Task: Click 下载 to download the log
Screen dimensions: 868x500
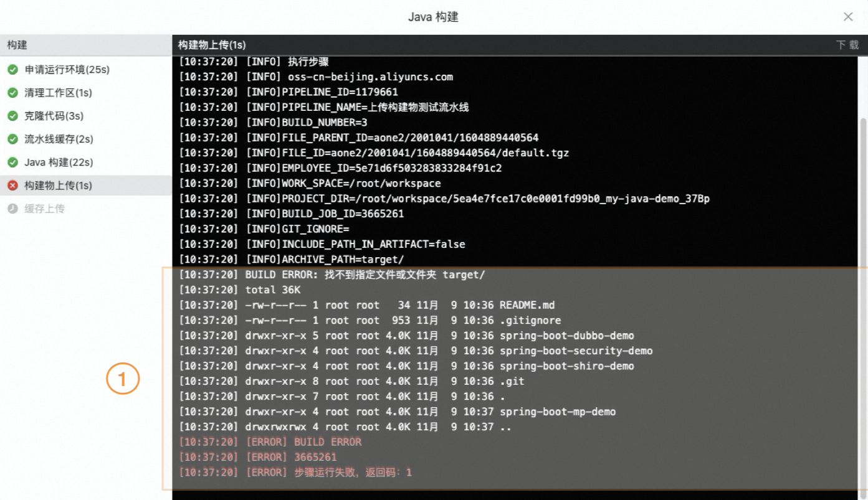Action: (x=847, y=45)
